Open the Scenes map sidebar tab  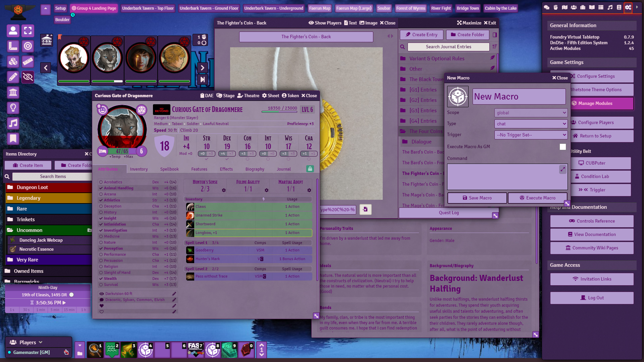pos(565,7)
